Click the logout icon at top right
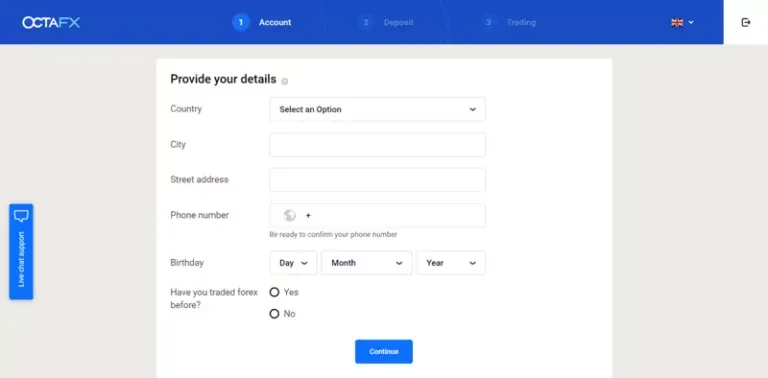 coord(745,23)
